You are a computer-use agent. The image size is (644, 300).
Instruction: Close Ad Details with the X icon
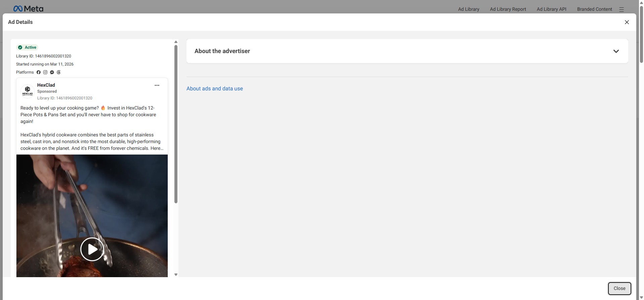(627, 22)
